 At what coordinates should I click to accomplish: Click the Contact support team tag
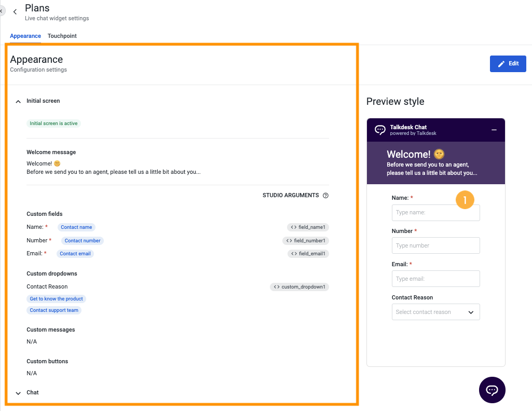tap(54, 310)
